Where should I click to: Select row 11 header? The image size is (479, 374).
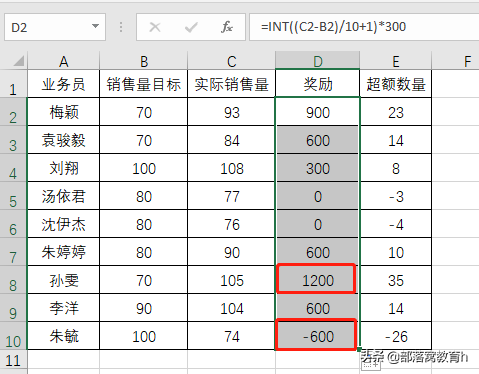pyautogui.click(x=13, y=359)
